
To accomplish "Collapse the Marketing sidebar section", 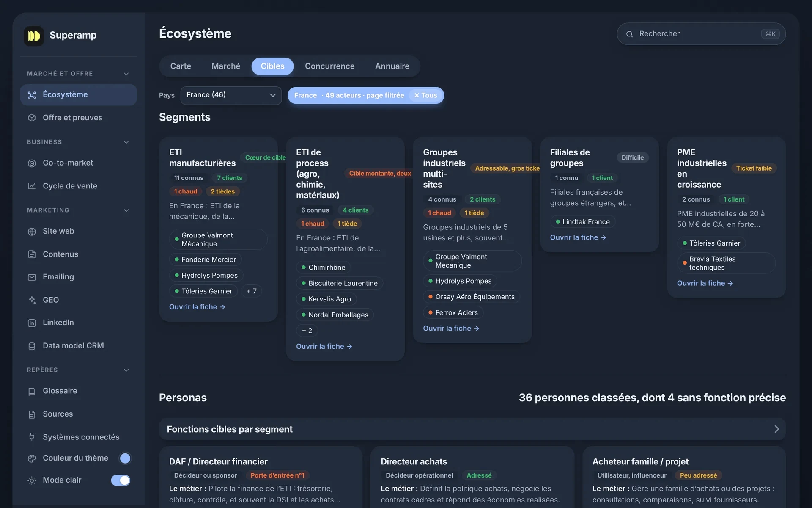I will 126,210.
